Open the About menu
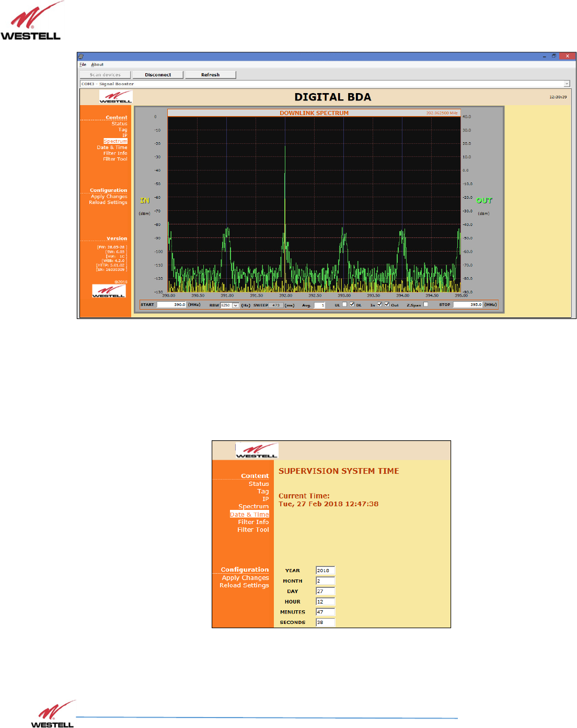Image resolution: width=577 pixels, height=728 pixels. click(x=97, y=65)
